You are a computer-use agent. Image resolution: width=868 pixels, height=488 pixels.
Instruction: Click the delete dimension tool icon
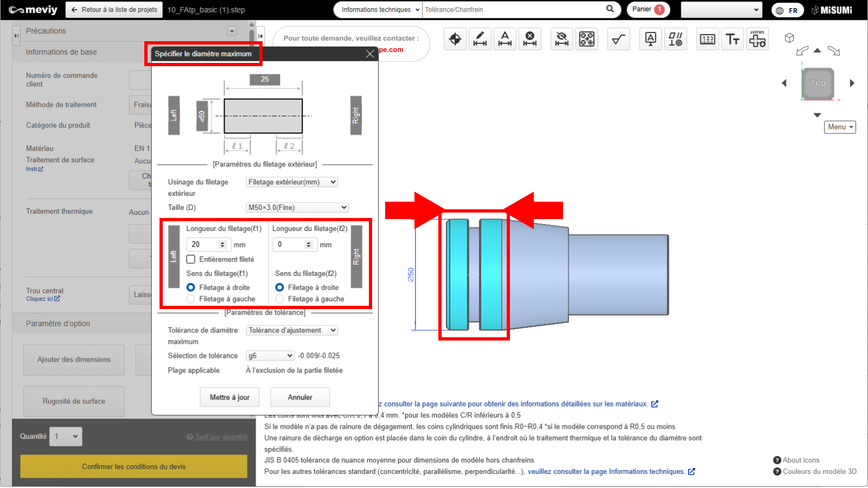[x=530, y=39]
